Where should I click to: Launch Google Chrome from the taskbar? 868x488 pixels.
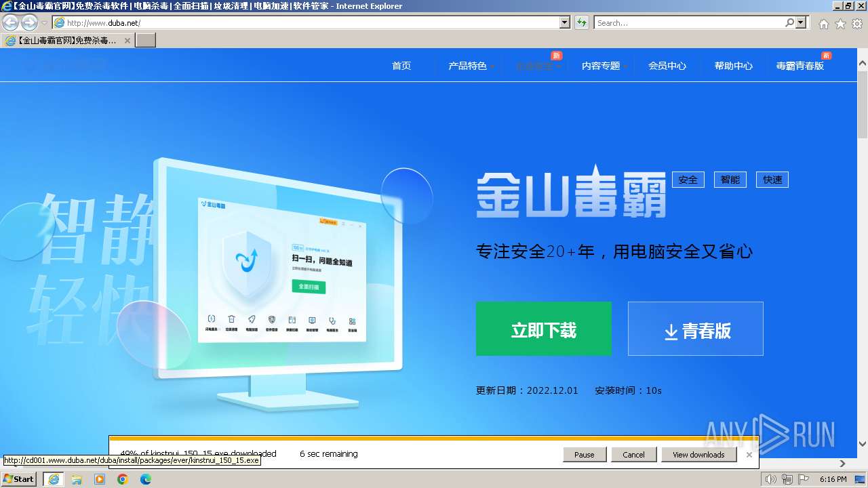click(x=123, y=479)
